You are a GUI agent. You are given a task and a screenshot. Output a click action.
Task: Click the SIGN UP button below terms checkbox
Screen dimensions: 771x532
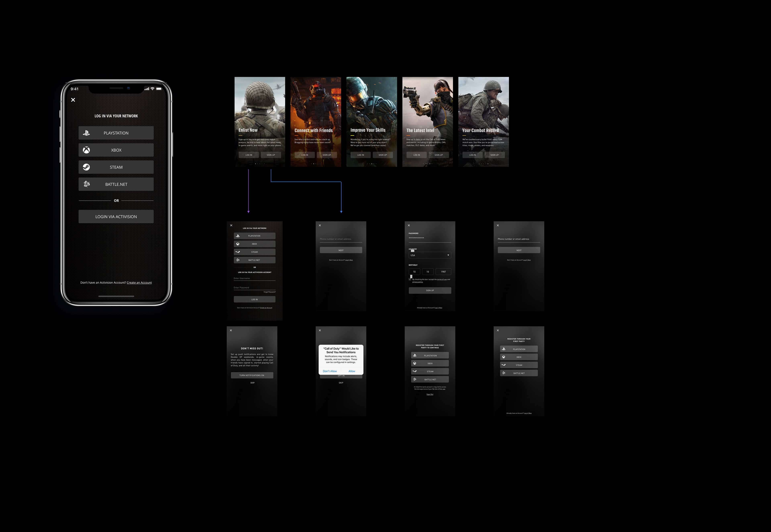(x=430, y=290)
